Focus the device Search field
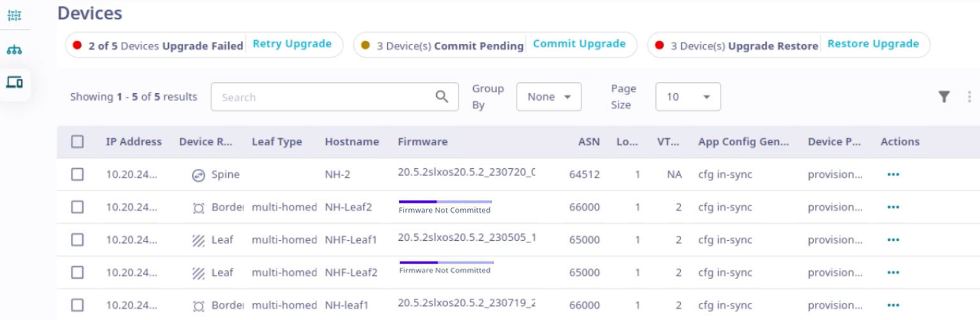This screenshot has height=320, width=980. (x=335, y=97)
